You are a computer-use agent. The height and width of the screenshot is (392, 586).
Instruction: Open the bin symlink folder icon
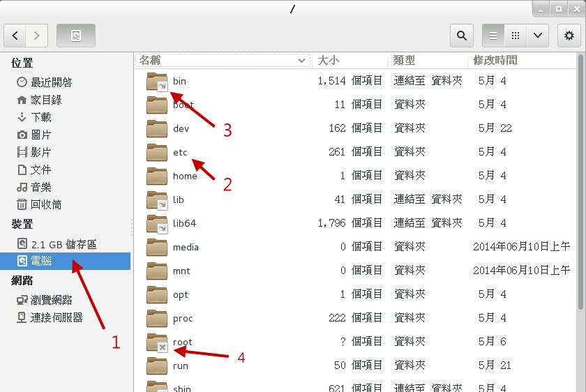point(157,82)
